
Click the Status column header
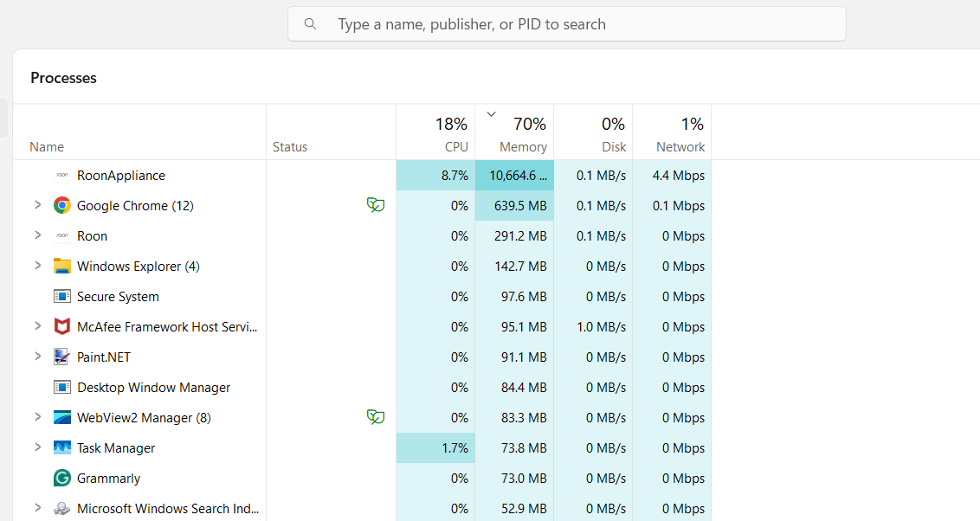(290, 147)
